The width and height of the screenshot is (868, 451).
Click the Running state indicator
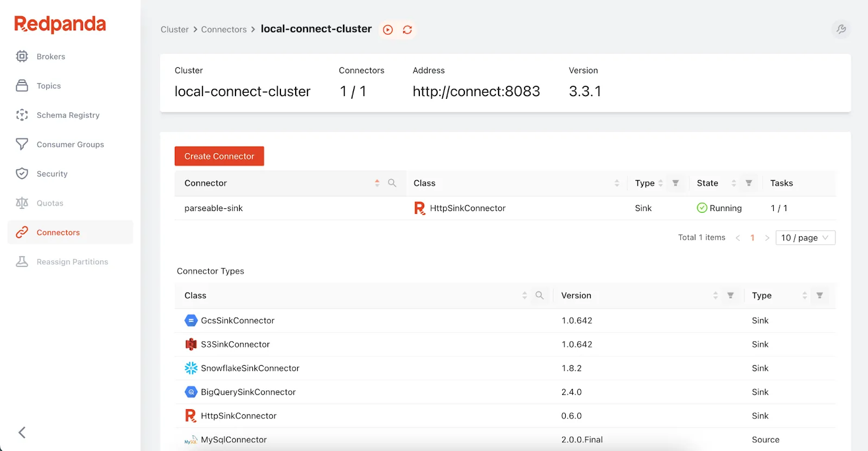(719, 208)
